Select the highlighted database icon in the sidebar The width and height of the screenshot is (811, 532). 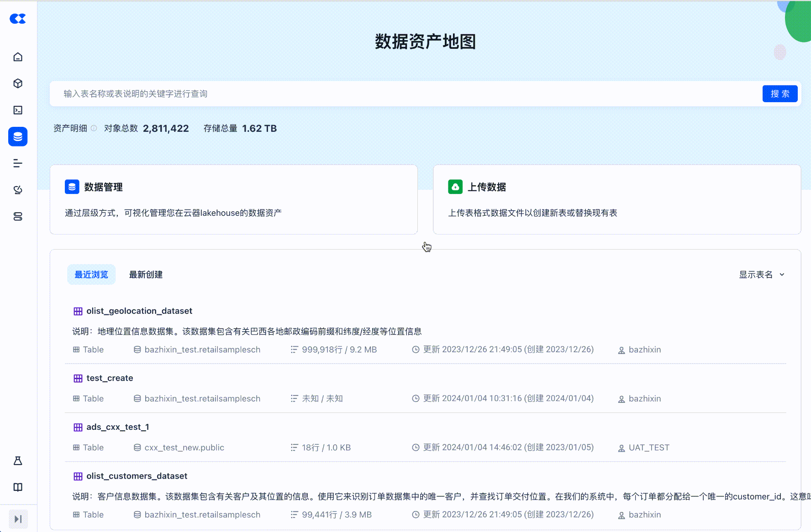(18, 136)
